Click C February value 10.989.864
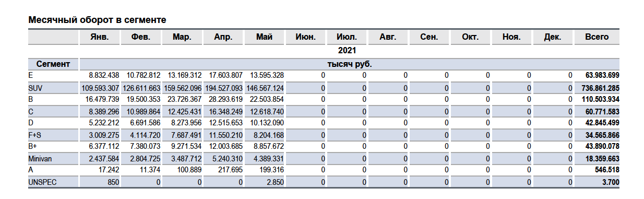The height and width of the screenshot is (199, 644). pos(144,112)
